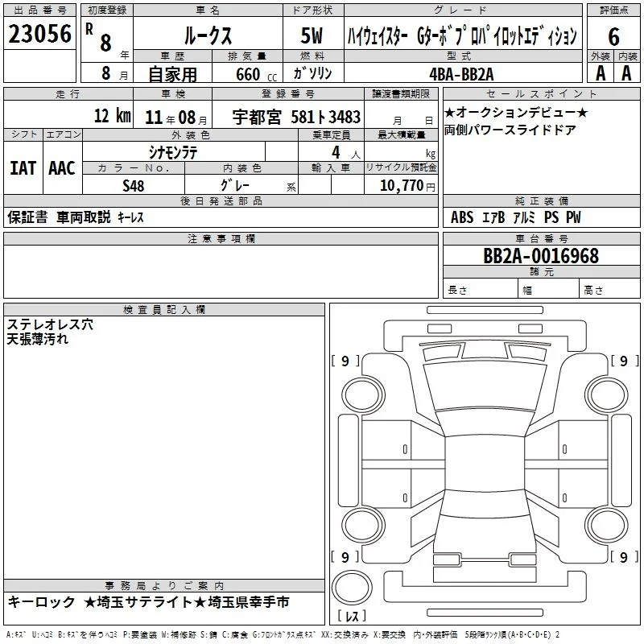
Task: Click the ドア形状 header
Action: click(313, 10)
